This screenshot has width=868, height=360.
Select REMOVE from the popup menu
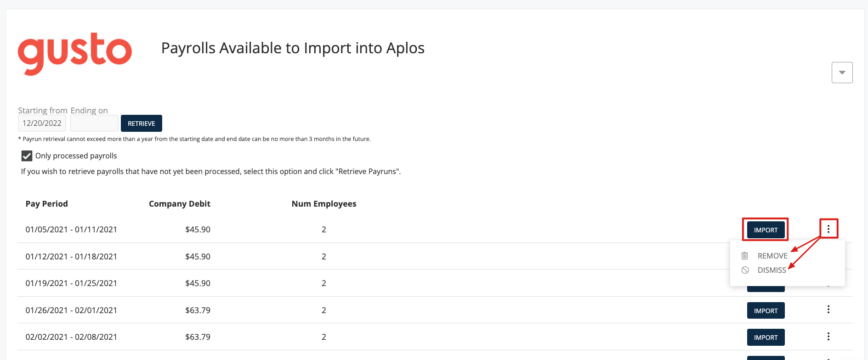[x=772, y=256]
